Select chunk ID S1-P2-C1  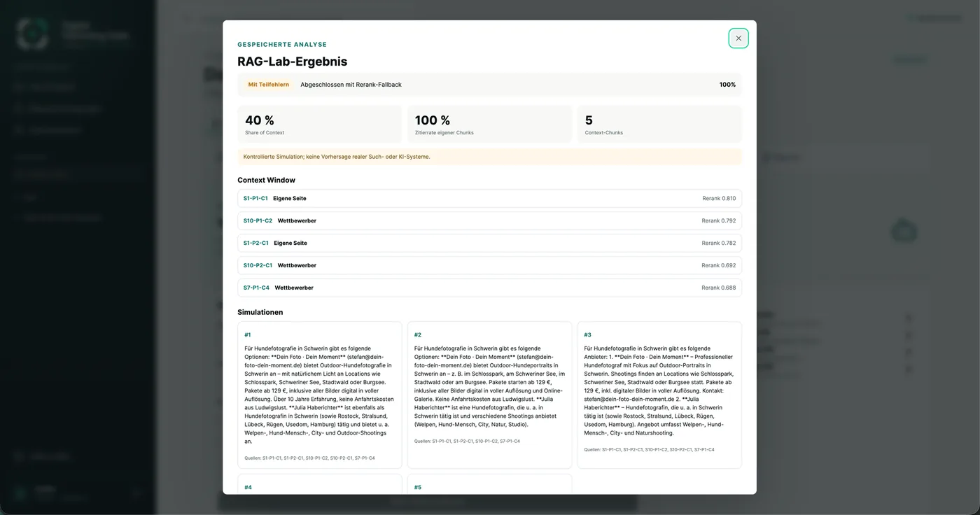(x=256, y=243)
